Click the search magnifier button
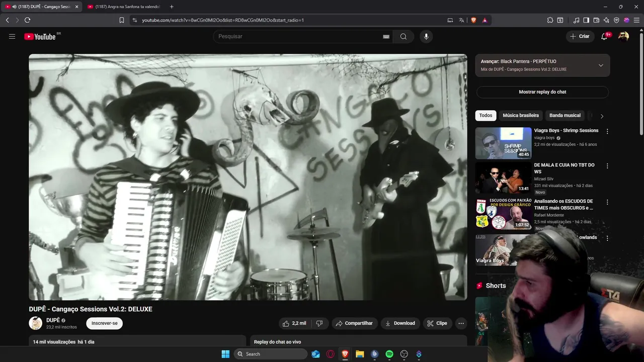The image size is (644, 362). click(x=404, y=36)
